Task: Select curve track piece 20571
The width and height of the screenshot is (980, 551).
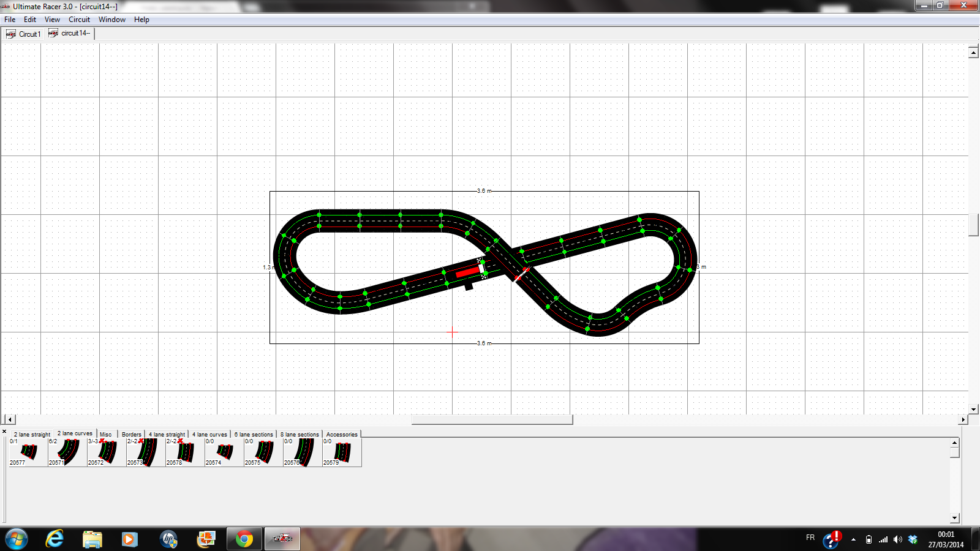Action: [67, 452]
